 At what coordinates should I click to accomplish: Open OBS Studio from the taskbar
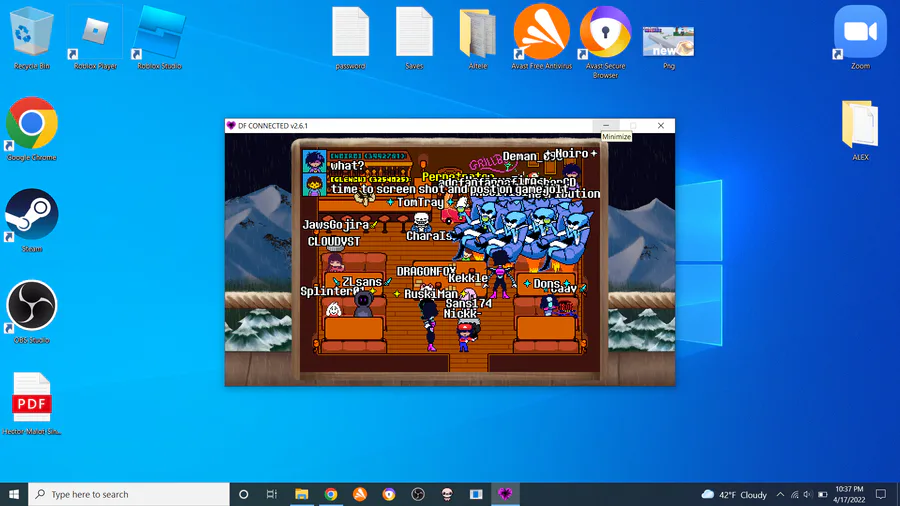tap(418, 494)
